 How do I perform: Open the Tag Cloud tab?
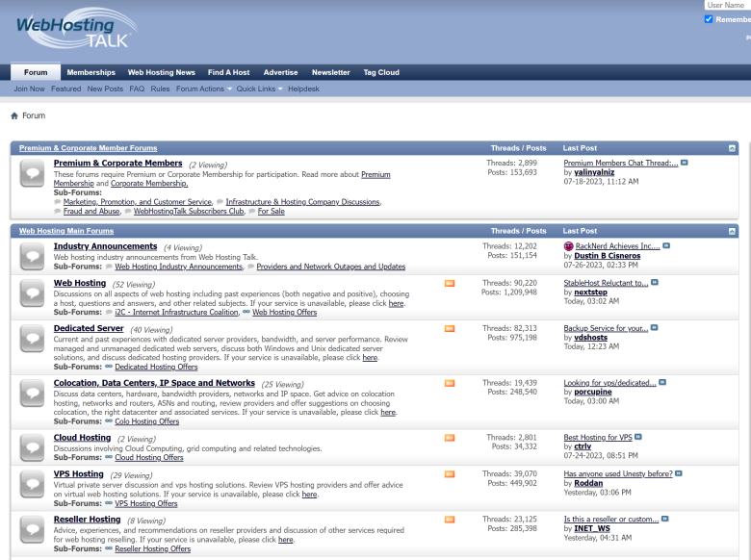(381, 72)
